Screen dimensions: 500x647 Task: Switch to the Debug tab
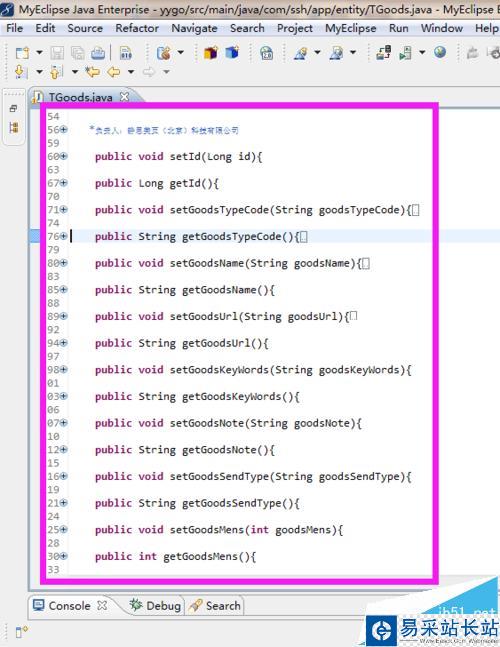pyautogui.click(x=155, y=606)
